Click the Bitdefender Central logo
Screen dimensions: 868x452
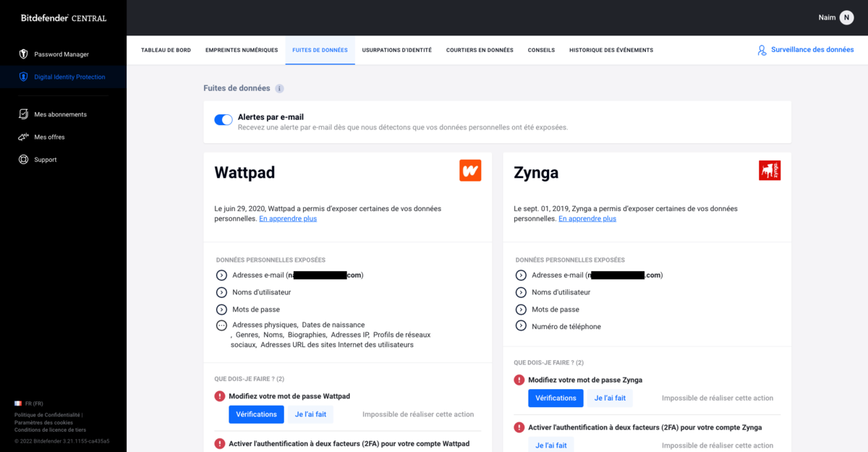64,18
